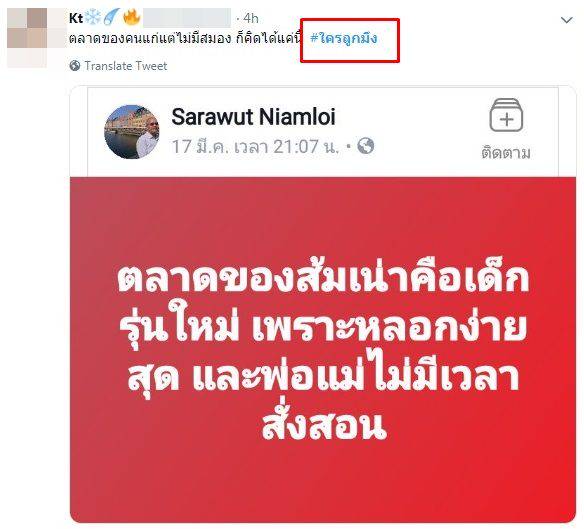Click the follow plus icon on post
Image resolution: width=584 pixels, height=529 pixels.
[506, 115]
